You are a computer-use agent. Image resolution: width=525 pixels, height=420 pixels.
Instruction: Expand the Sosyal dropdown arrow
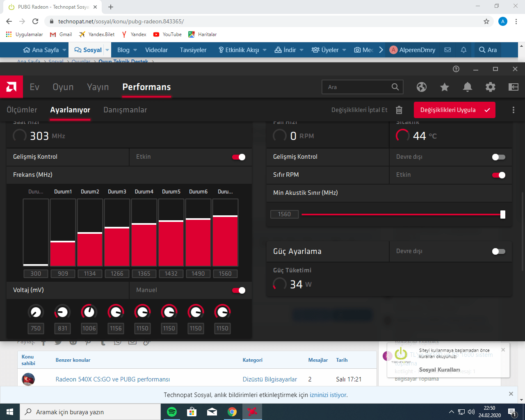click(107, 50)
